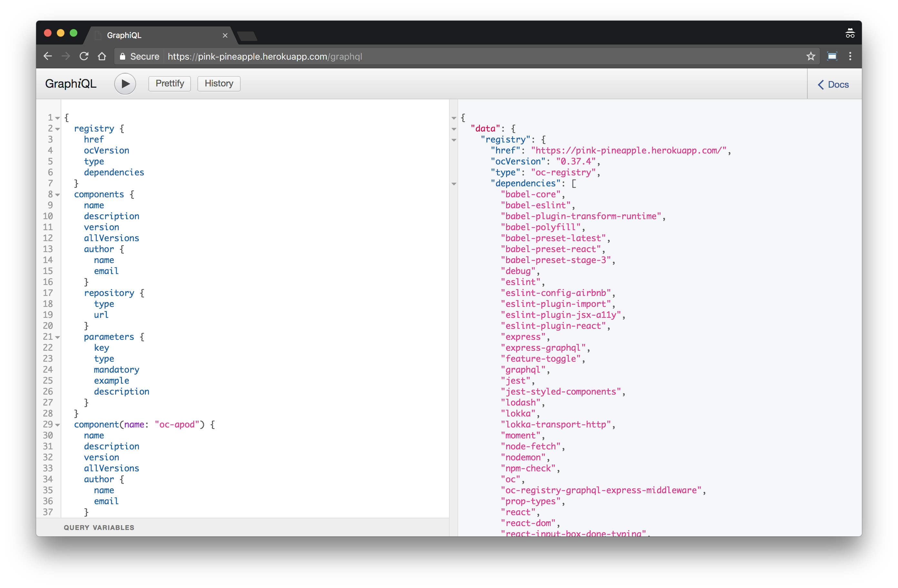Viewport: 898px width, 588px height.
Task: Click the browser forward arrow
Action: click(x=66, y=56)
